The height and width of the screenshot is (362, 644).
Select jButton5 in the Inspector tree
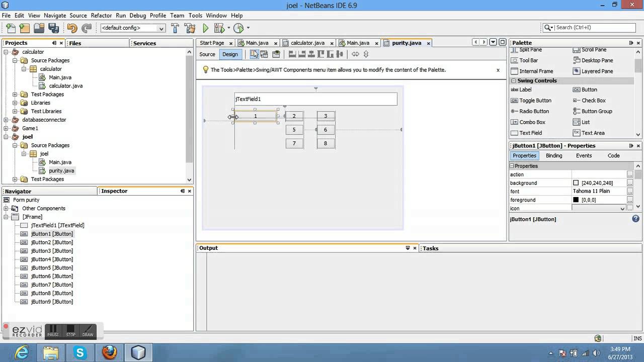52,268
